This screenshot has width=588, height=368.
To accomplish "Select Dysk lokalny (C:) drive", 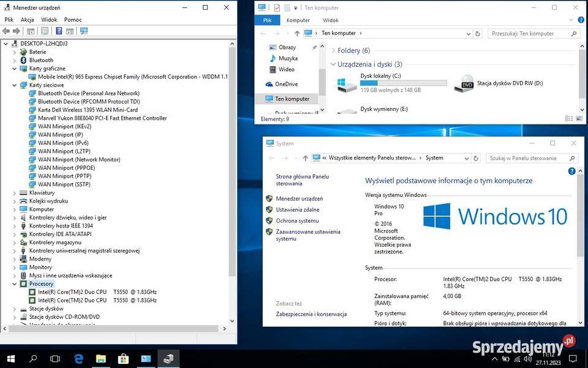I will pos(391,83).
